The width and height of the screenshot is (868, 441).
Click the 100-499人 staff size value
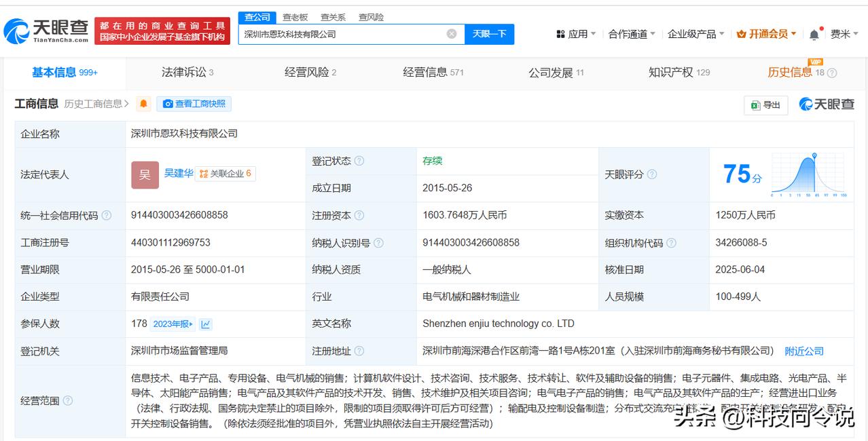tap(738, 296)
